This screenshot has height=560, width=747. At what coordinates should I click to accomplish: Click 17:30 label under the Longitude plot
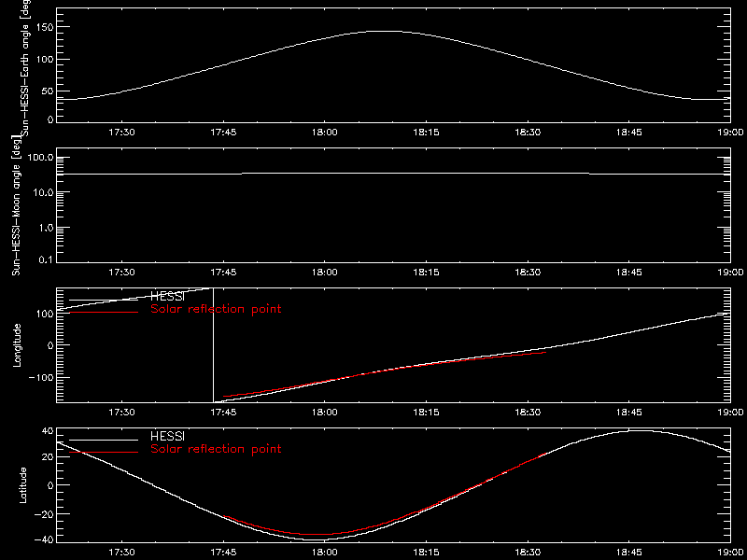click(122, 413)
